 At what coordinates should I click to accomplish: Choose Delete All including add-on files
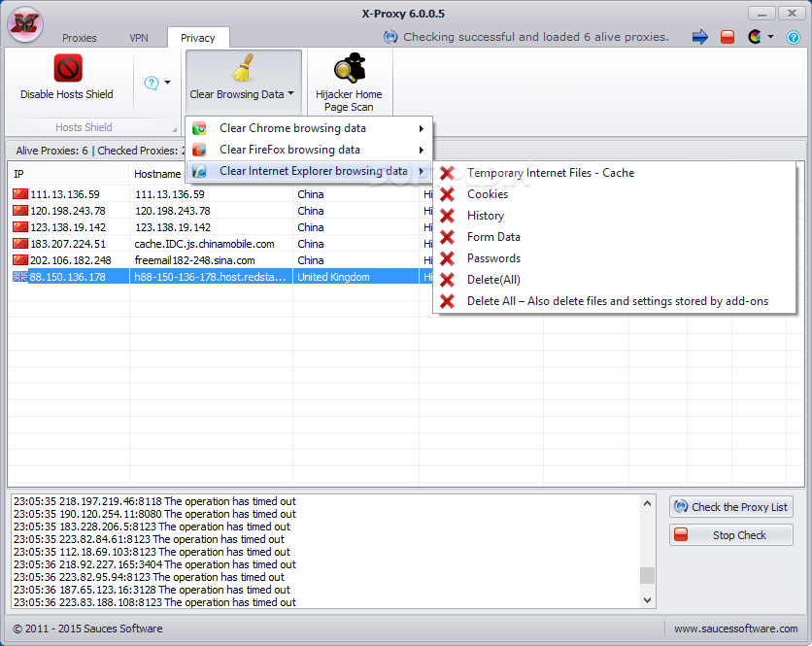tap(615, 301)
